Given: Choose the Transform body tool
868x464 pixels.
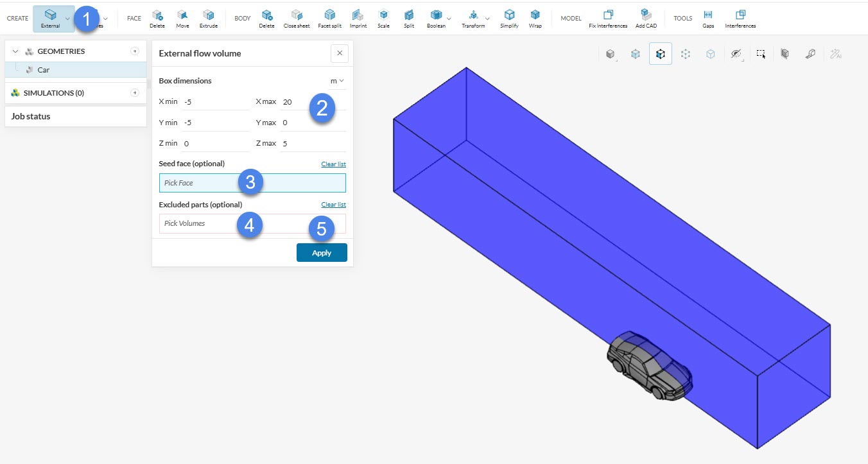Looking at the screenshot, I should point(473,19).
